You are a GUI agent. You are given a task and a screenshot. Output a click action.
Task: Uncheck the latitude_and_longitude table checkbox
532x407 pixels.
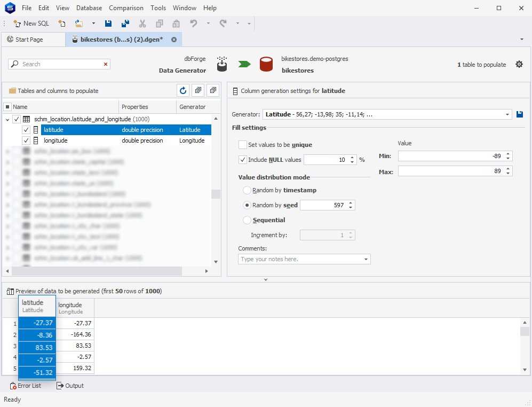point(17,119)
